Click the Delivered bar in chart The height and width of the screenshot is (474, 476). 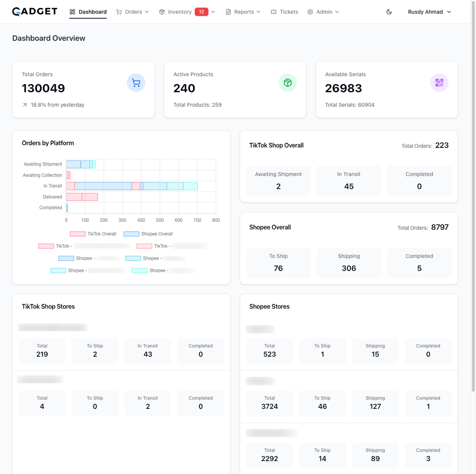tap(82, 197)
